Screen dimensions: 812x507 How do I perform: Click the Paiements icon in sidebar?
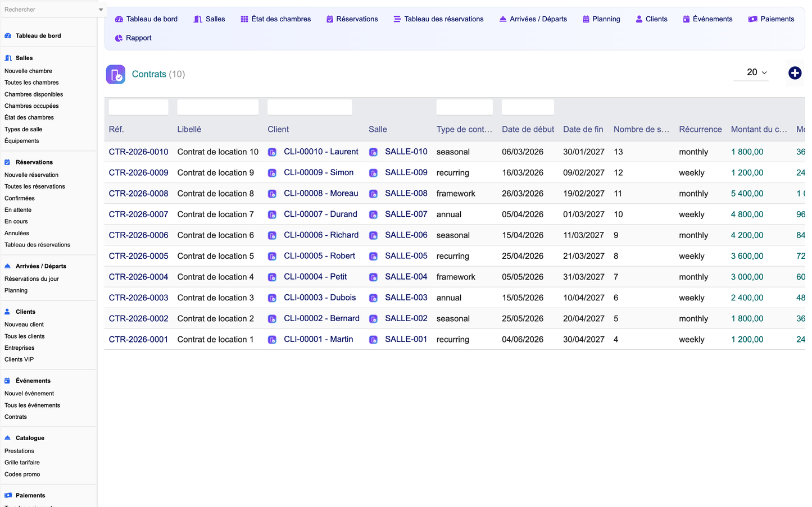click(x=8, y=495)
